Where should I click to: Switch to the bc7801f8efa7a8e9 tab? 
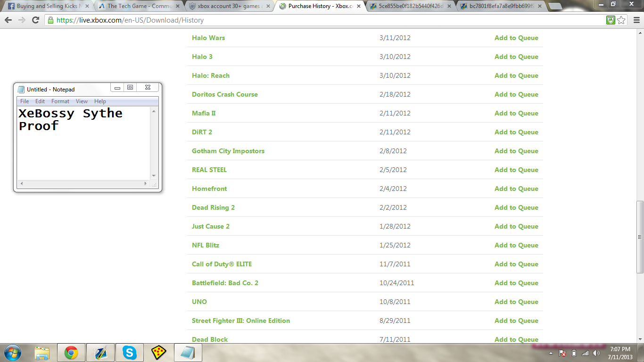click(x=500, y=6)
